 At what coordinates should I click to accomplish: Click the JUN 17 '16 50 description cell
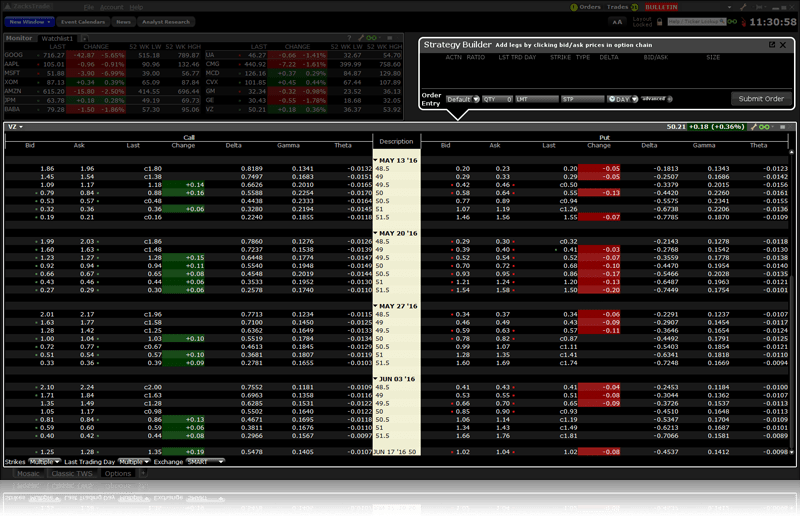(x=396, y=452)
